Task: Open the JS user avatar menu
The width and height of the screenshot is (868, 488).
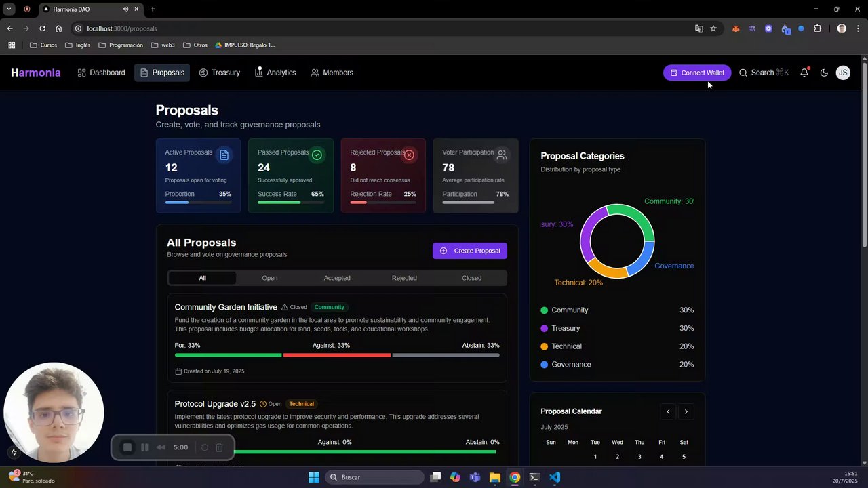Action: 843,73
